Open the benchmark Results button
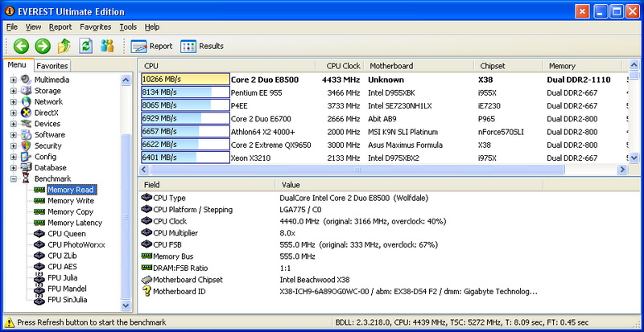 pyautogui.click(x=202, y=47)
